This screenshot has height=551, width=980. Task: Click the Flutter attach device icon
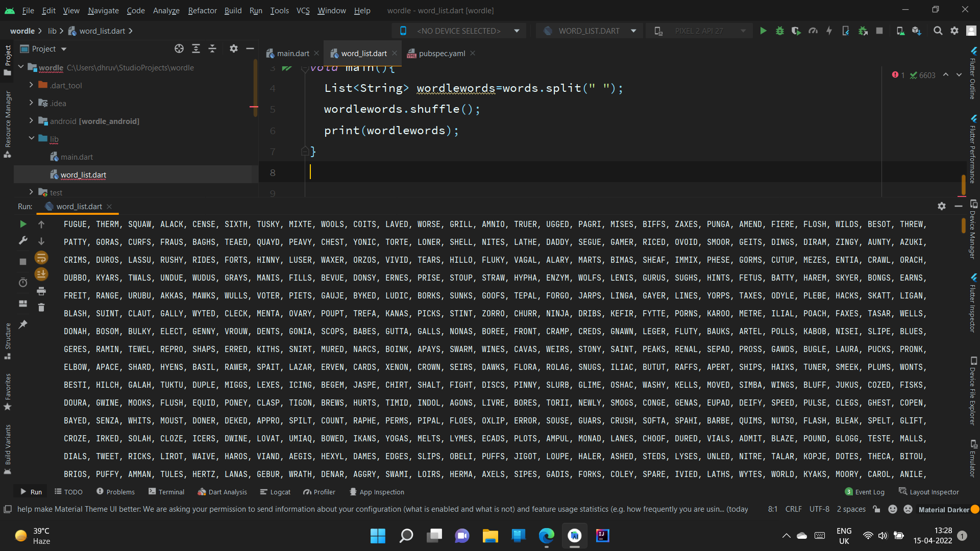[x=846, y=31]
